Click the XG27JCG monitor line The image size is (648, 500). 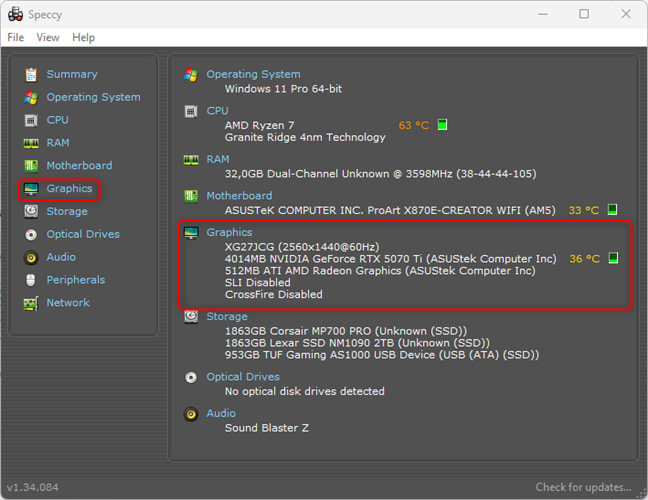click(x=302, y=247)
